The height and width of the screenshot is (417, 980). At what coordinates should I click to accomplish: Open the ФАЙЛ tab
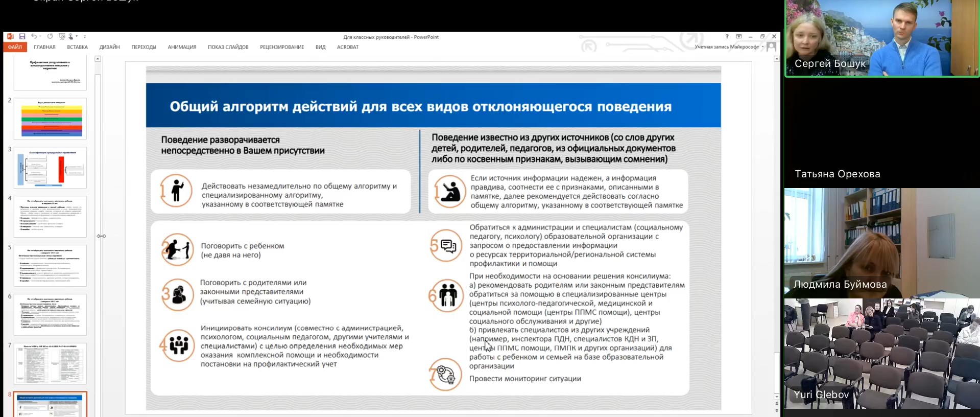pos(15,47)
